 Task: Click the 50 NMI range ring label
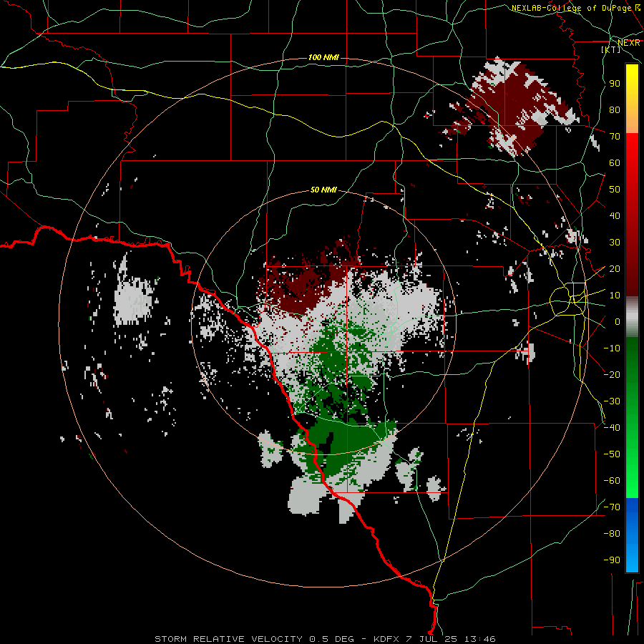click(x=323, y=190)
